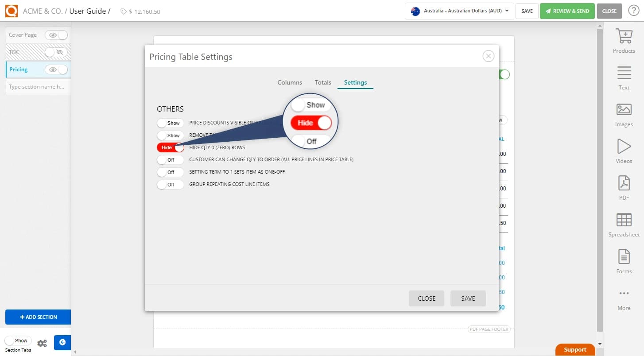
Task: Click REVIEW & SEND
Action: 567,11
